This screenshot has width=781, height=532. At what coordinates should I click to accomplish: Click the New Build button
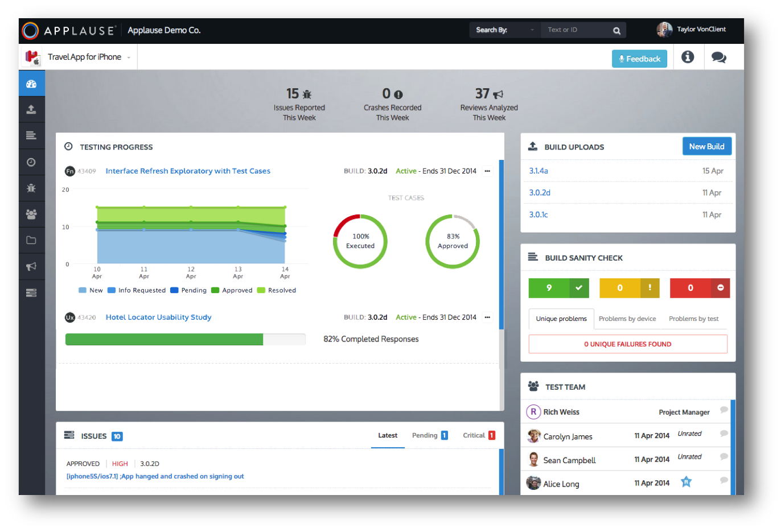tap(707, 146)
